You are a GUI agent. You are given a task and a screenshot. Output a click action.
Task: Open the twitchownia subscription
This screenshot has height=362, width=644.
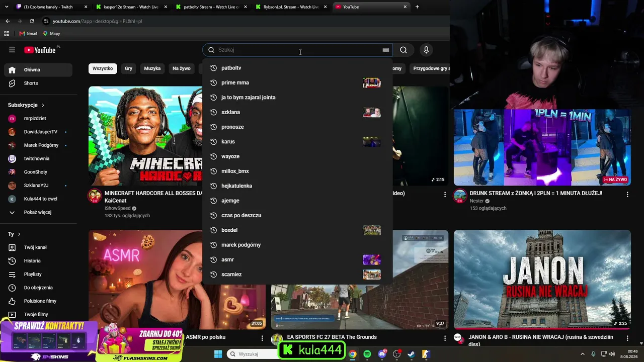(x=38, y=158)
